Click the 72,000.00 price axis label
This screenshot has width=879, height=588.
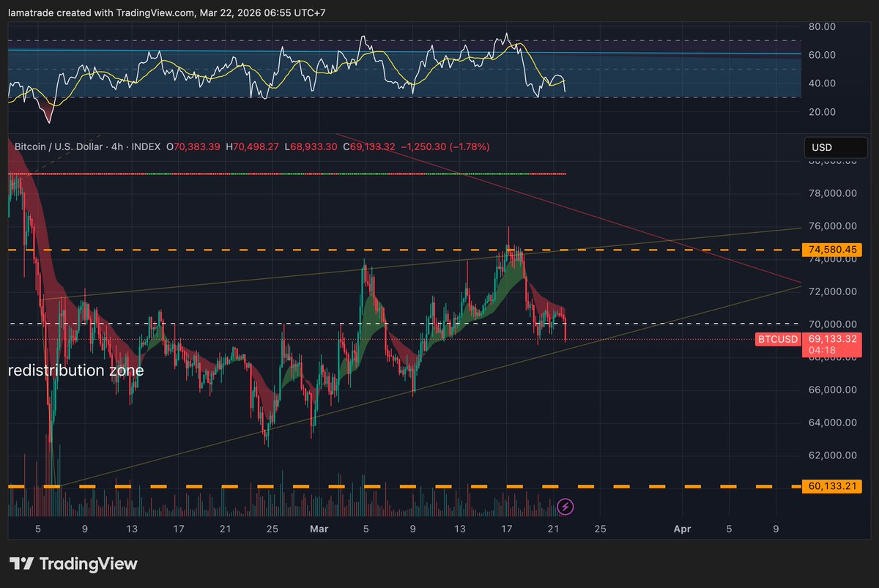(833, 291)
